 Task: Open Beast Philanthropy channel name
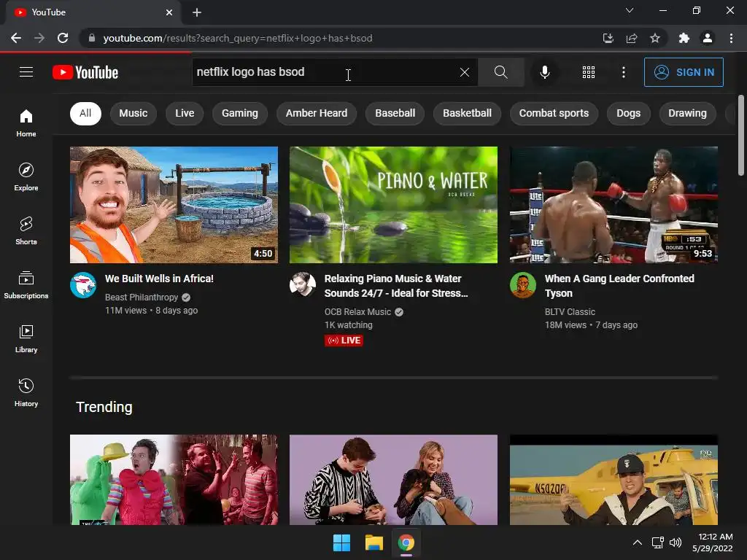142,297
